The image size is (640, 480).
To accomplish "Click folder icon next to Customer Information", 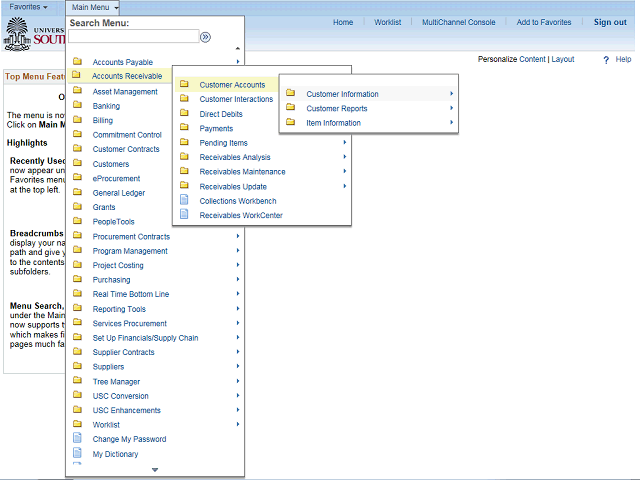I will tap(290, 94).
